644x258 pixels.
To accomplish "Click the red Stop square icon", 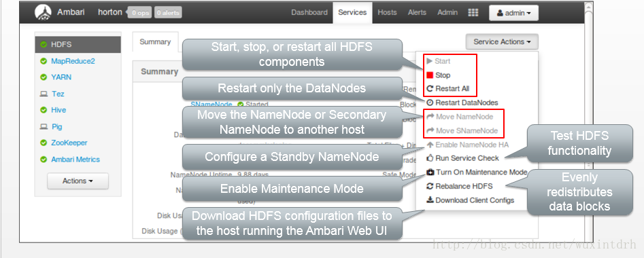I will (x=430, y=75).
